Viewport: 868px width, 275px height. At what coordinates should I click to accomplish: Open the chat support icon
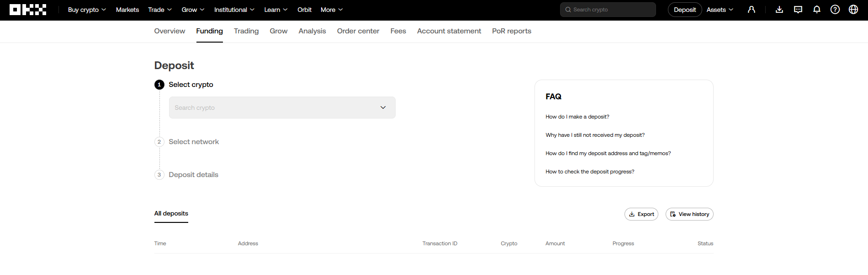click(798, 10)
